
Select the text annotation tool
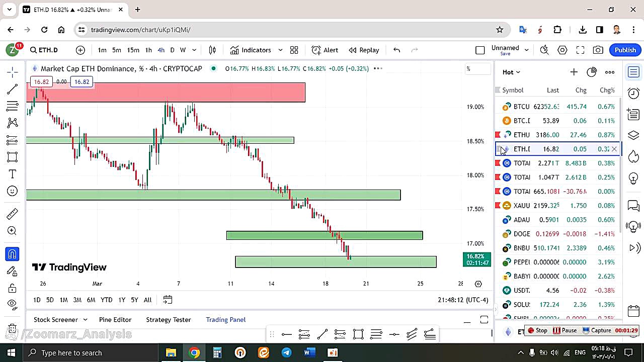pyautogui.click(x=13, y=174)
